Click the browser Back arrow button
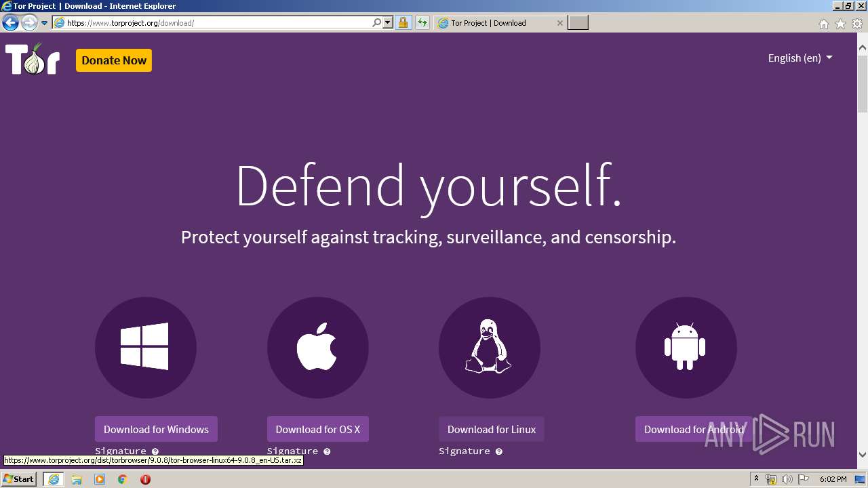 tap(10, 23)
